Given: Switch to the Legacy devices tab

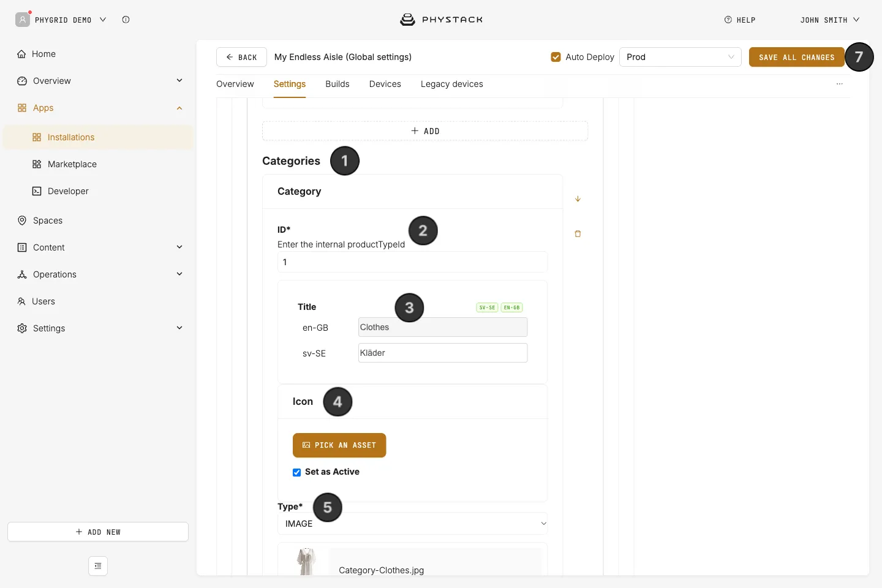Looking at the screenshot, I should [452, 84].
